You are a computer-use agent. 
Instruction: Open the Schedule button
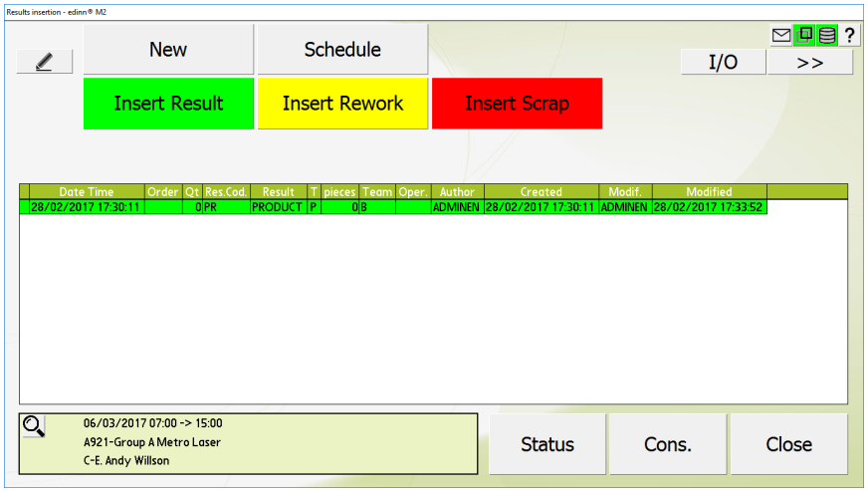[342, 50]
